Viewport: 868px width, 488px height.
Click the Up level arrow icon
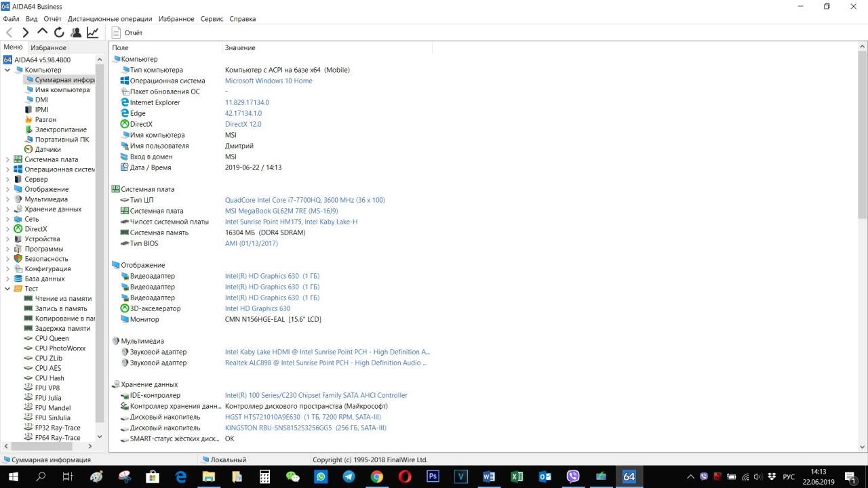(x=42, y=33)
